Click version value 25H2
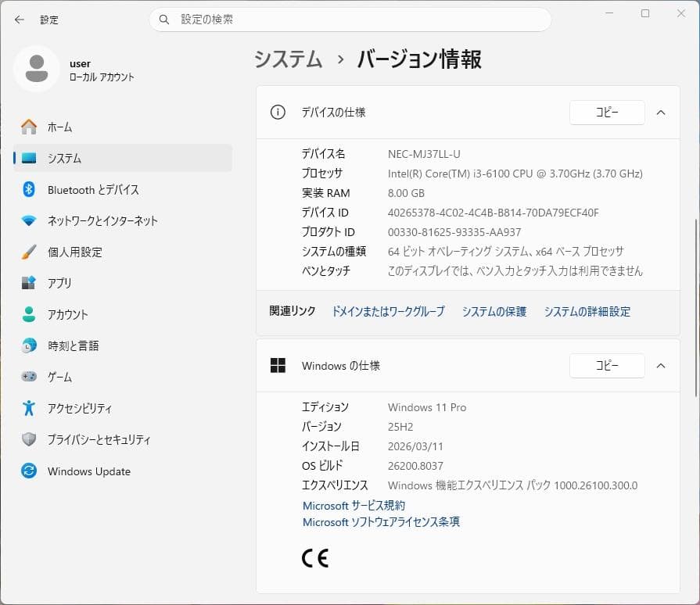Viewport: 700px width, 605px height. (400, 427)
